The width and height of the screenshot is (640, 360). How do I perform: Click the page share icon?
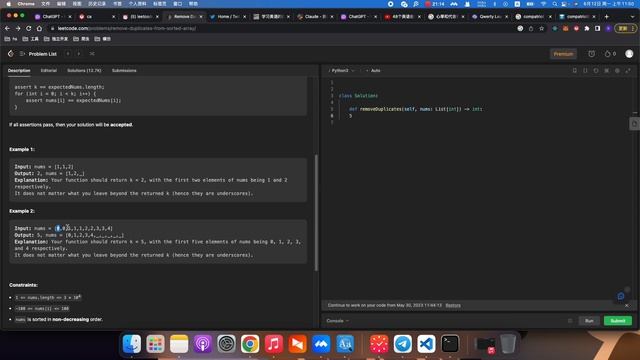[x=531, y=29]
